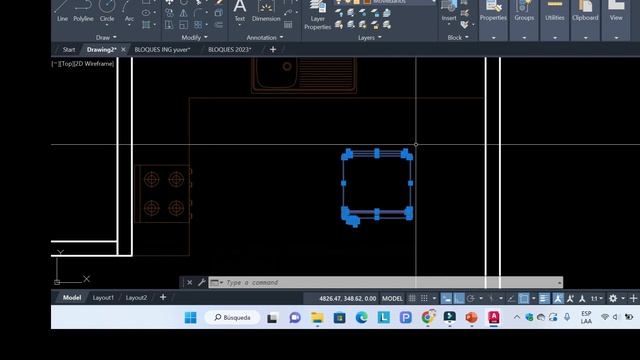
Task: Add a new drawing tab
Action: click(273, 49)
